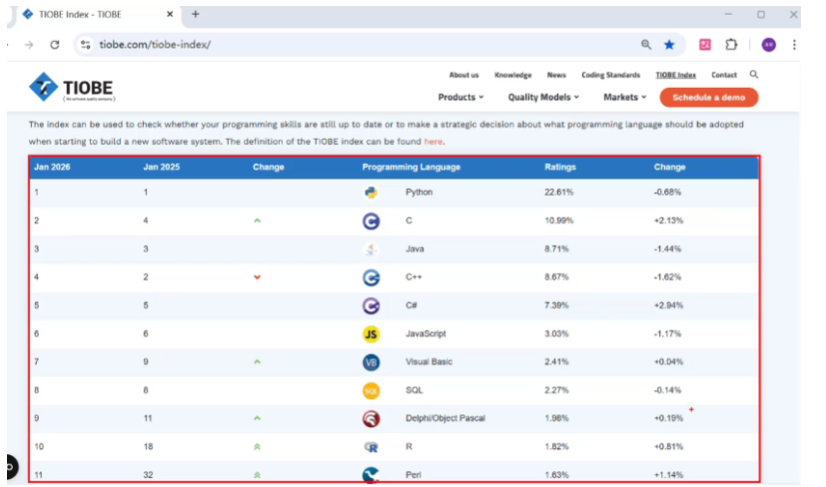Click the Ratings column header

(560, 167)
